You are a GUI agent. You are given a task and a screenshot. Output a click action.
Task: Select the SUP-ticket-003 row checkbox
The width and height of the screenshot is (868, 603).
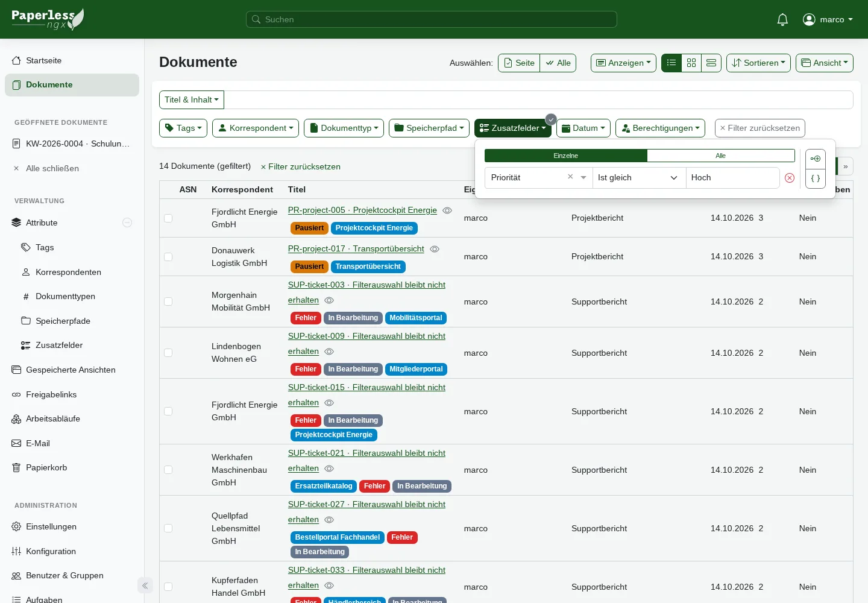[168, 301]
